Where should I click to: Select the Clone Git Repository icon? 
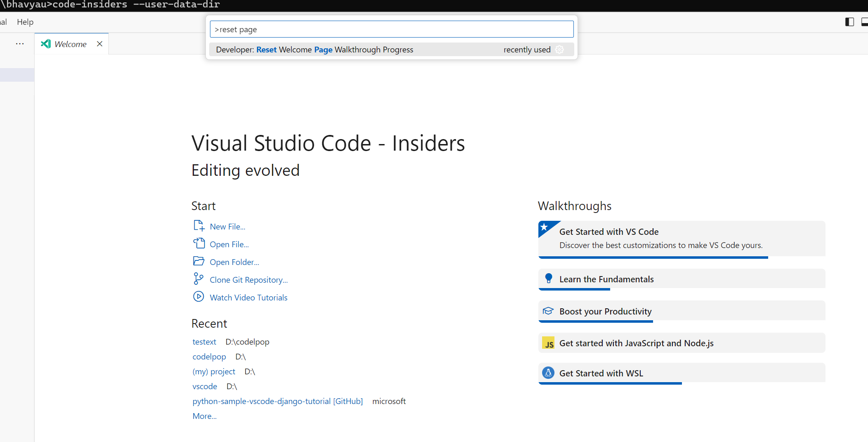(199, 279)
